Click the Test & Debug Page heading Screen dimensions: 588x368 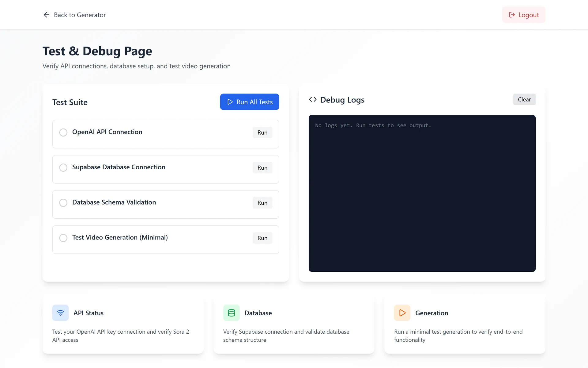point(97,51)
